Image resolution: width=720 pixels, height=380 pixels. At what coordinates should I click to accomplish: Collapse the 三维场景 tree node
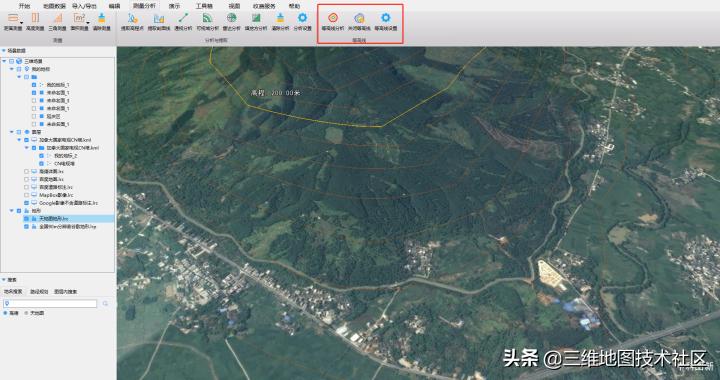coord(4,61)
